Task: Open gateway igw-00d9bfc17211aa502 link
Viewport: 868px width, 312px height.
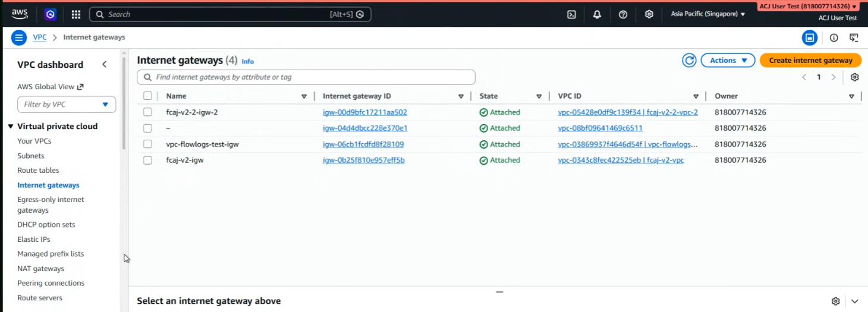Action: (x=365, y=112)
